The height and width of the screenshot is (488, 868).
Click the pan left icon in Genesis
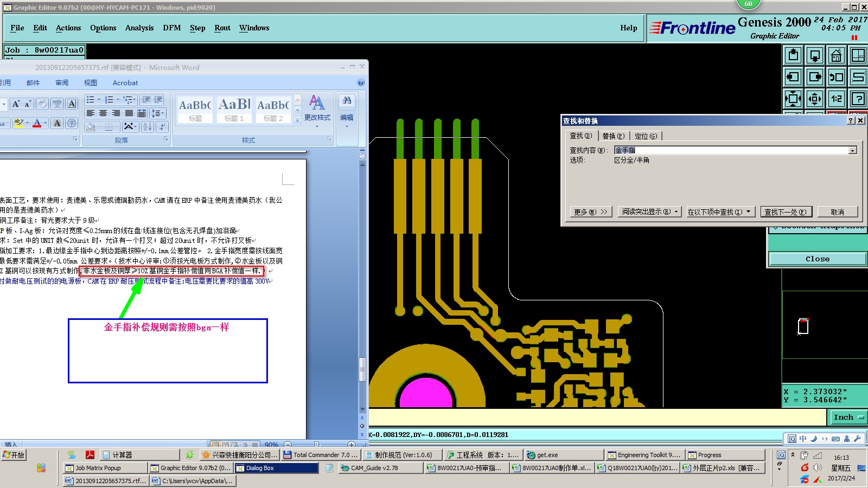[793, 77]
